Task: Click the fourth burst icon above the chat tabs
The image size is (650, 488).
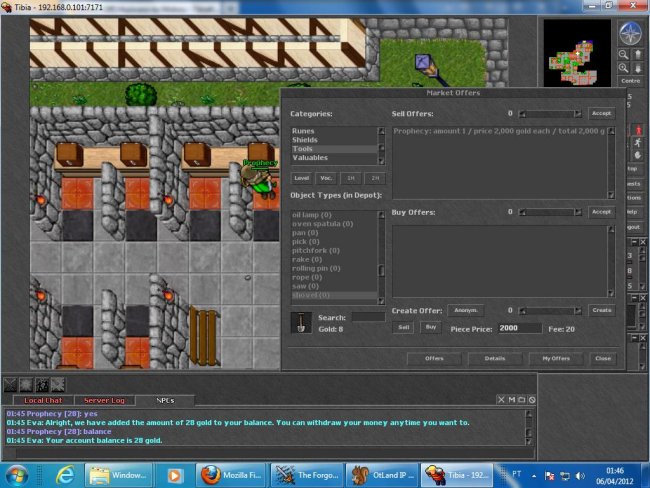Action: tap(58, 385)
